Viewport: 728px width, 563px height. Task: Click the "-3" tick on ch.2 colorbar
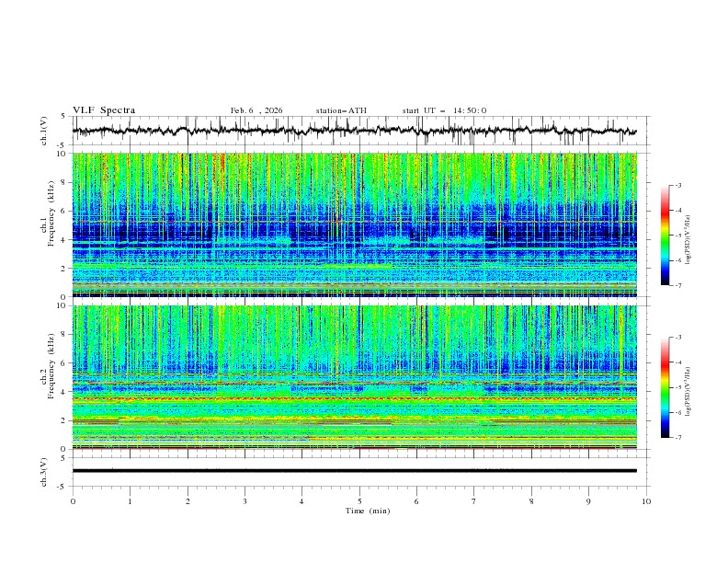point(678,338)
